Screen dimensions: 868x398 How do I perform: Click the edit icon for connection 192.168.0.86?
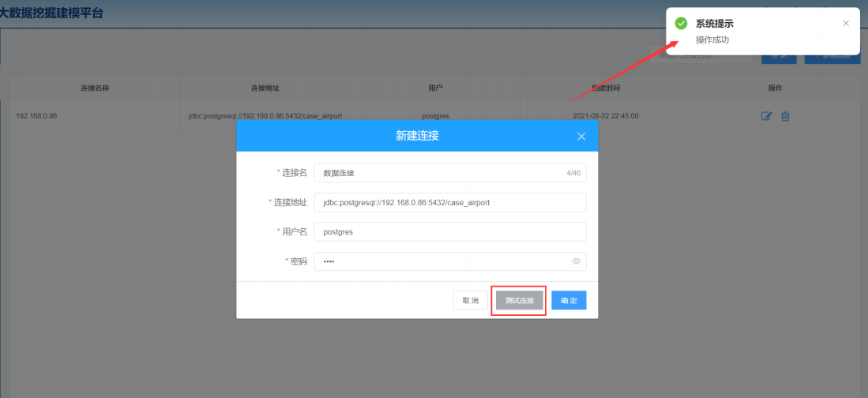pyautogui.click(x=766, y=116)
